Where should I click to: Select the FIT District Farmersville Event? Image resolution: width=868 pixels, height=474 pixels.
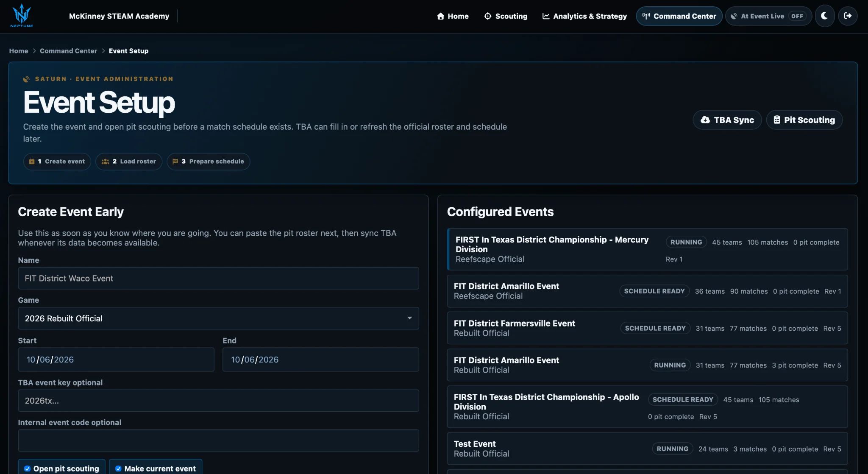648,328
